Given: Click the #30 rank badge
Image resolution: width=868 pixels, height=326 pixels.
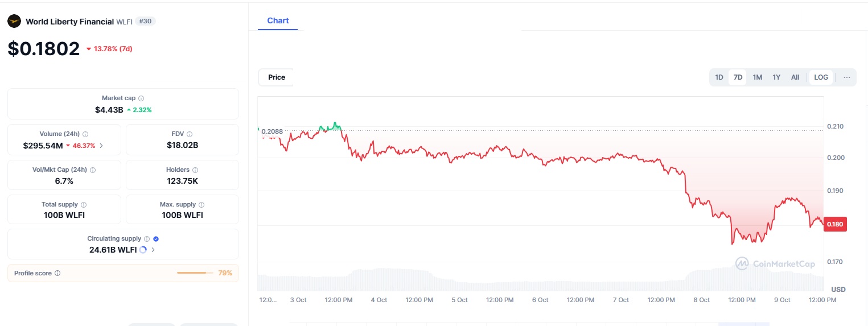Looking at the screenshot, I should (x=146, y=22).
